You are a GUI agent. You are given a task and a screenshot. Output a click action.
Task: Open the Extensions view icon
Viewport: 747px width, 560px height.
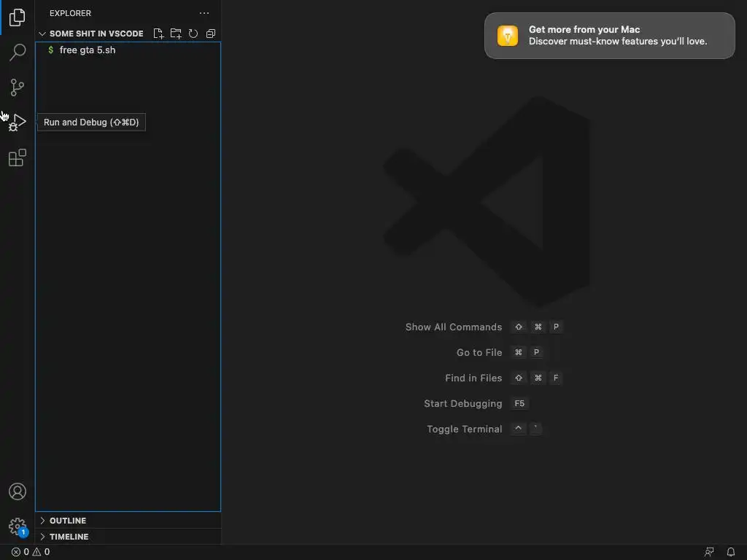pos(18,157)
